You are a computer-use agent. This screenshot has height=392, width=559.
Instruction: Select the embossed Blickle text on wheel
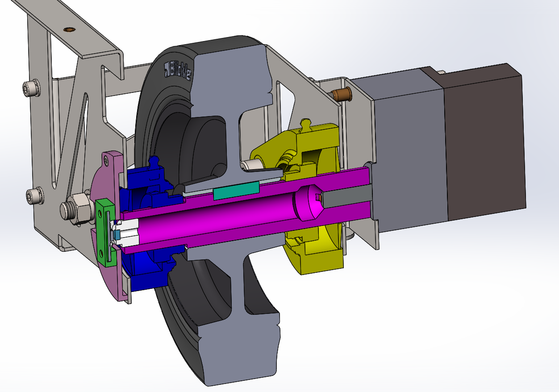coord(178,70)
